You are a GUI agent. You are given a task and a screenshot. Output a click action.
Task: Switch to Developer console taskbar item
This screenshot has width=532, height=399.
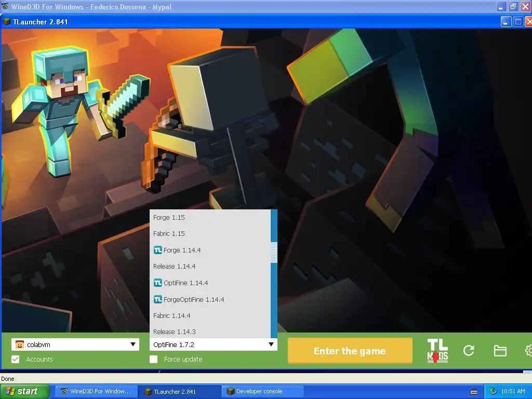point(262,391)
